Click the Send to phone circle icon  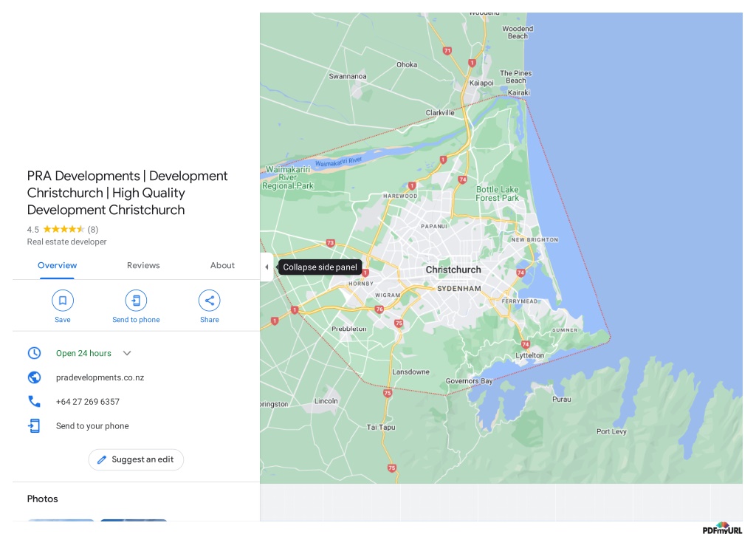pyautogui.click(x=136, y=301)
